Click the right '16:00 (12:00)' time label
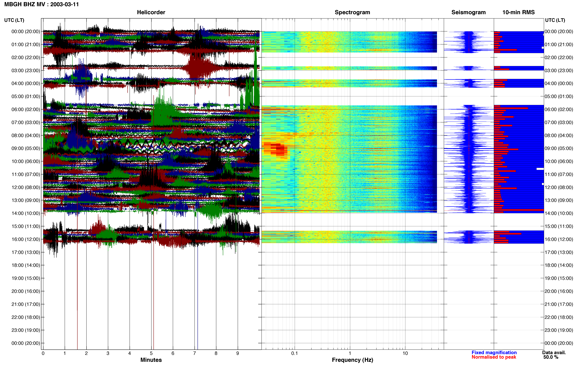588x368 pixels. tap(559, 239)
